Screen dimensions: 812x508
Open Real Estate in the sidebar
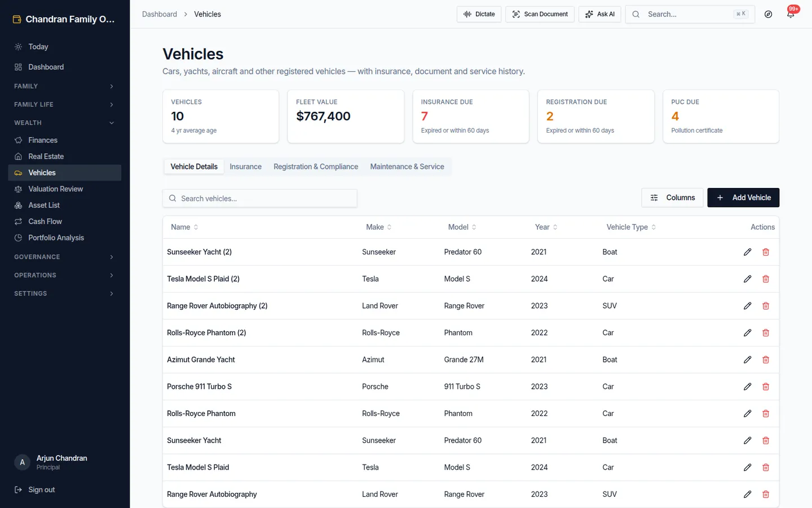tap(65, 156)
